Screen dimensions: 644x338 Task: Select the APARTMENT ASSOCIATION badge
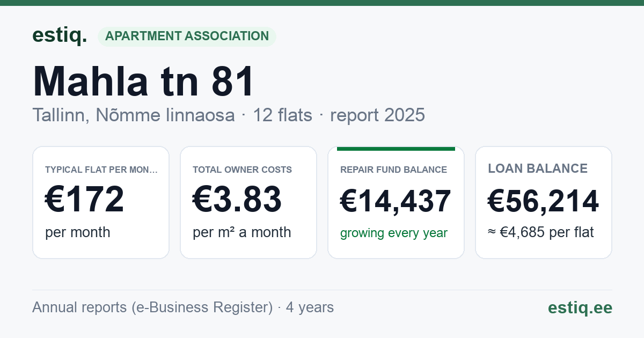187,36
